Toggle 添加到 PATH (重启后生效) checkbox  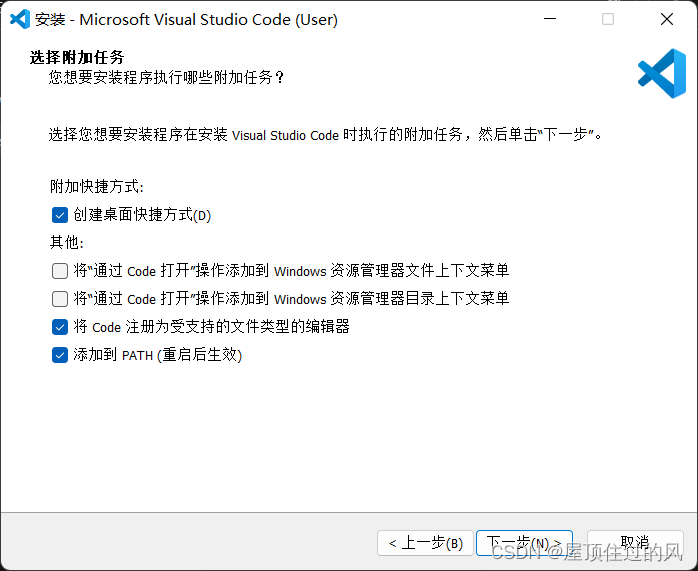(60, 355)
